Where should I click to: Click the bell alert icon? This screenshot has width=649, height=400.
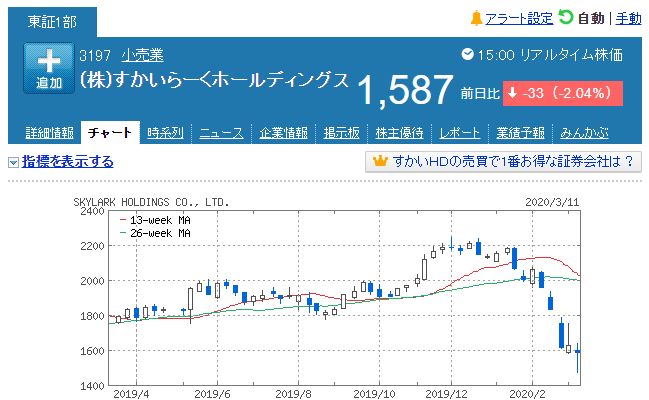476,18
